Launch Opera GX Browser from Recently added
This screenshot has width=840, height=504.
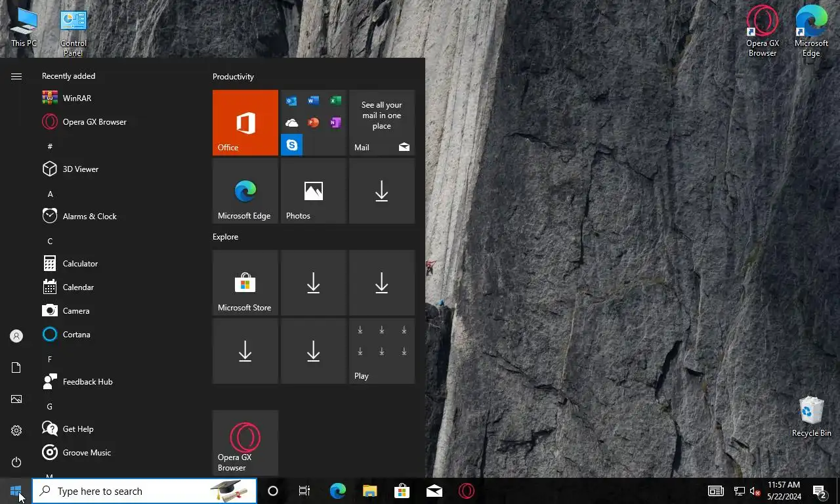[118, 122]
